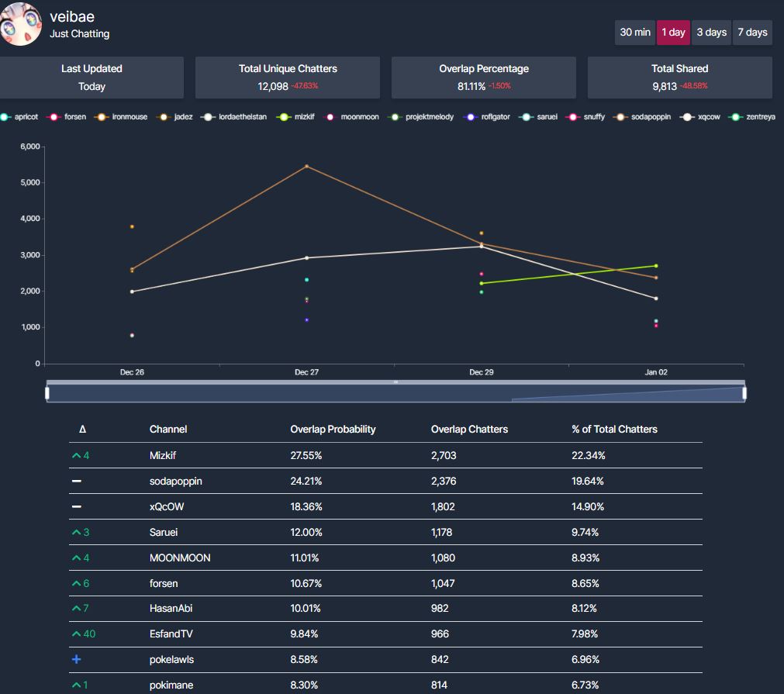Screen dimensions: 784x694
Task: Click the mizkif data point on Jan 02
Action: point(656,265)
